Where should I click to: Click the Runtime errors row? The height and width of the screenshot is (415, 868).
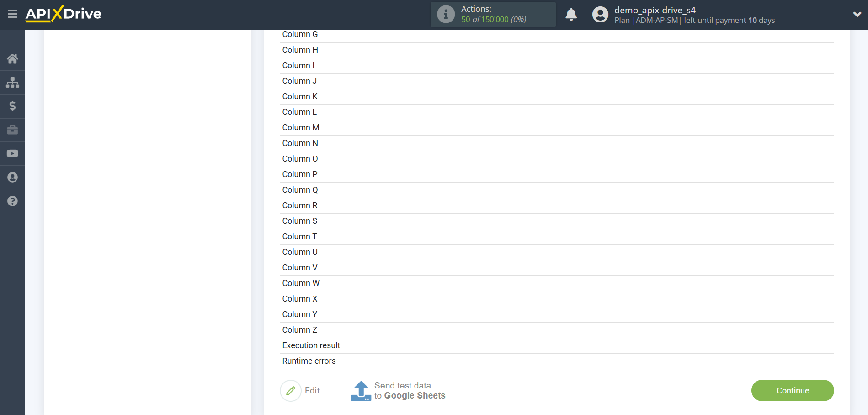pos(557,361)
